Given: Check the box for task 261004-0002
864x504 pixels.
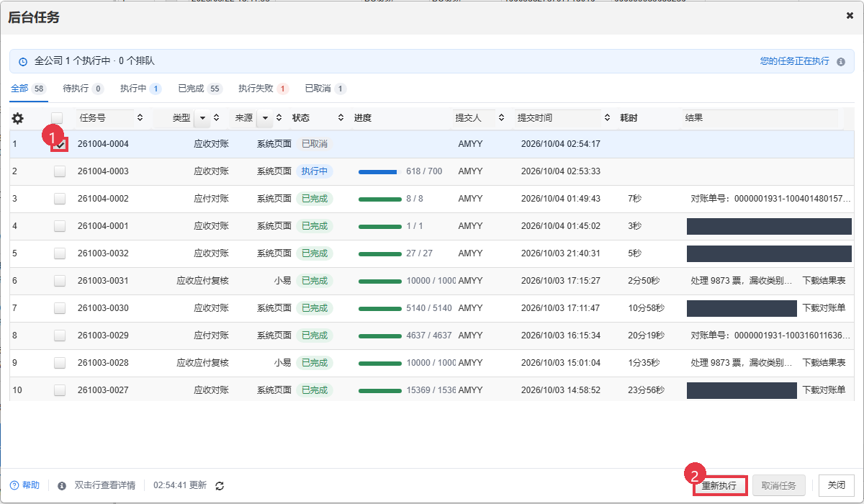Looking at the screenshot, I should [60, 199].
